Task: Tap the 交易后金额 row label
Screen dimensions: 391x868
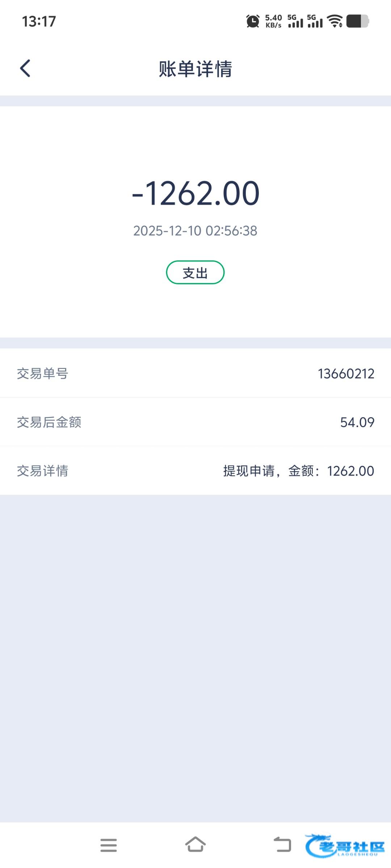Action: point(49,422)
